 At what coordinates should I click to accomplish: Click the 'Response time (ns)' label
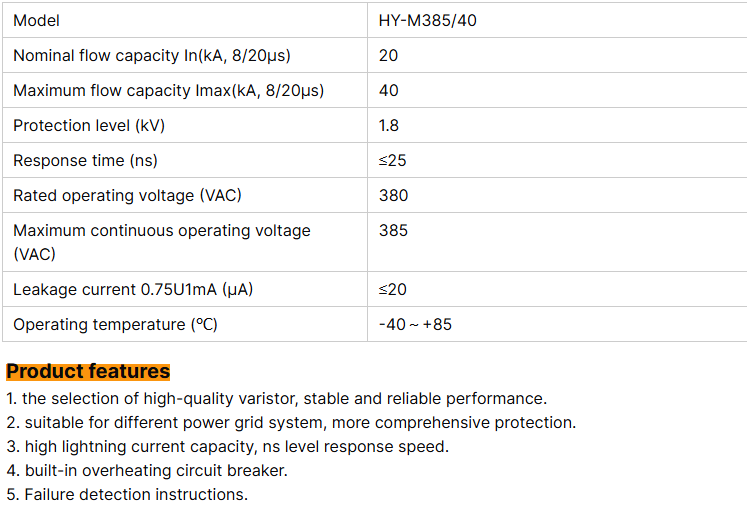[85, 161]
